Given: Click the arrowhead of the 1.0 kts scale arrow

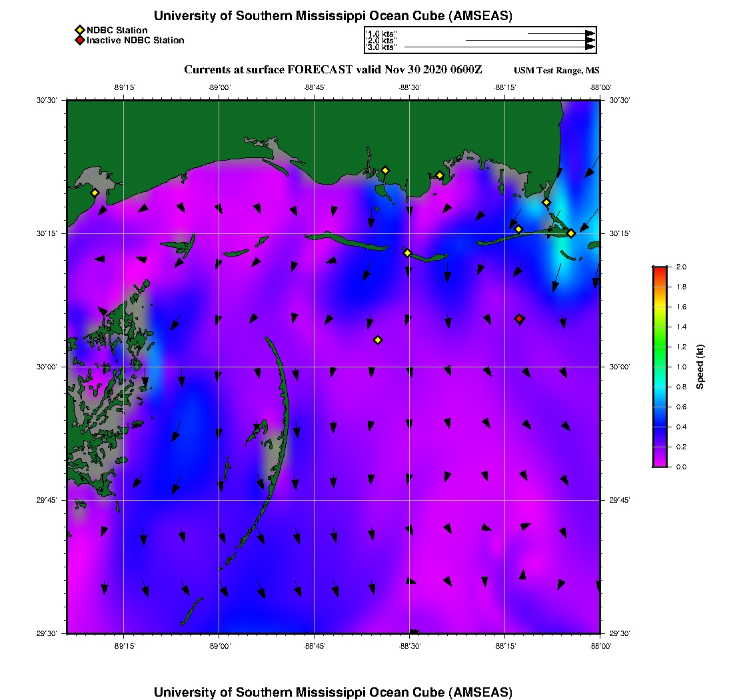Looking at the screenshot, I should (x=590, y=33).
